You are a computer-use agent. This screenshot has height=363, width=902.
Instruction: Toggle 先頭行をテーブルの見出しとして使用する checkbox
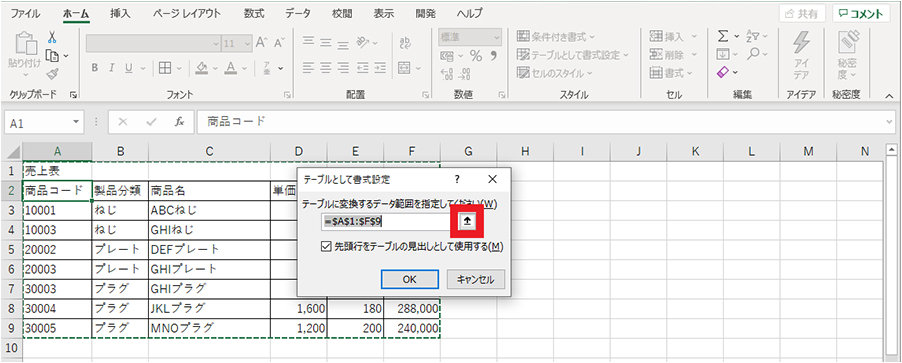click(326, 247)
